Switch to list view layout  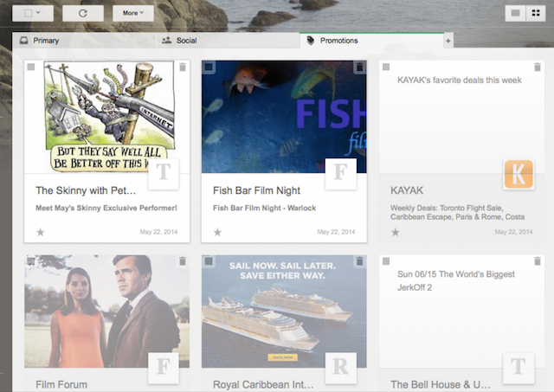pyautogui.click(x=516, y=13)
